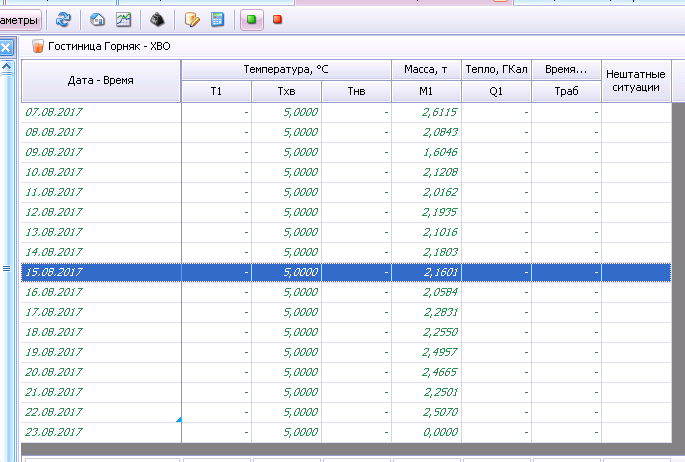Click the Траб column header
The width and height of the screenshot is (685, 462).
pyautogui.click(x=566, y=91)
